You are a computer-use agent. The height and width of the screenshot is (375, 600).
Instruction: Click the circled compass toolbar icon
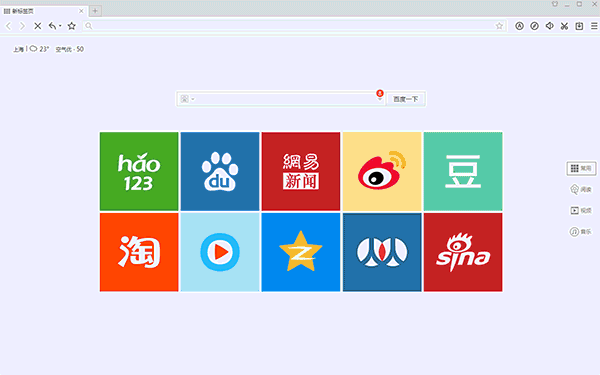click(x=534, y=26)
